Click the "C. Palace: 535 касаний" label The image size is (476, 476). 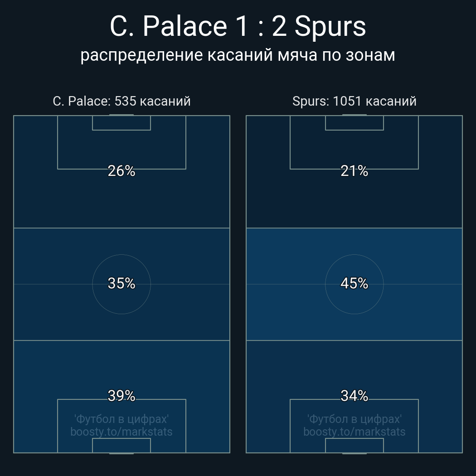click(x=121, y=101)
